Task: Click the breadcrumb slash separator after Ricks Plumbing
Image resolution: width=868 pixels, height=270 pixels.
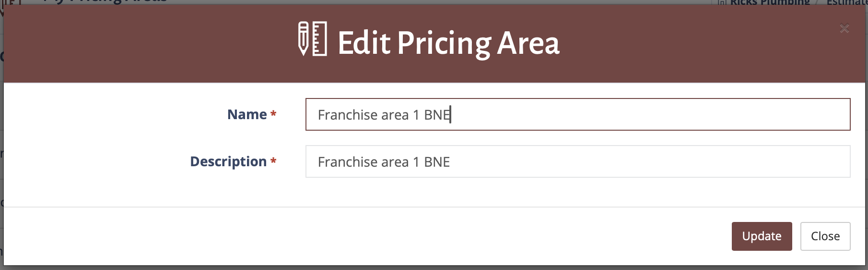Action: coord(817,2)
